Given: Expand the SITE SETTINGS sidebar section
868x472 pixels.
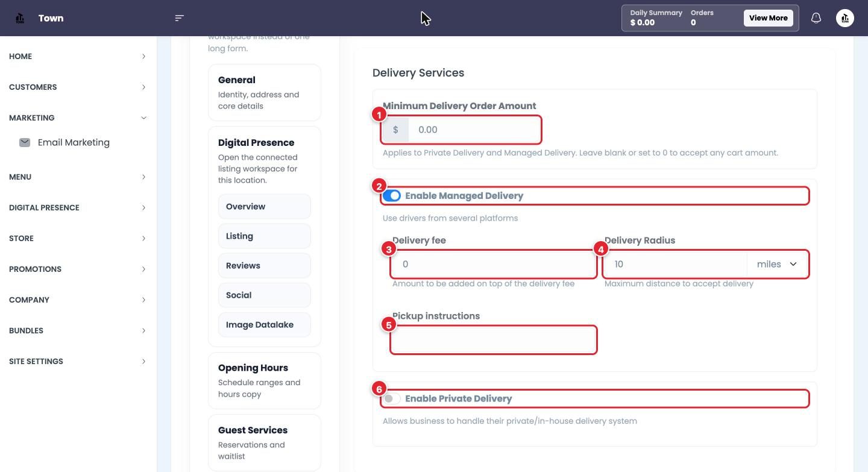Looking at the screenshot, I should coord(77,361).
